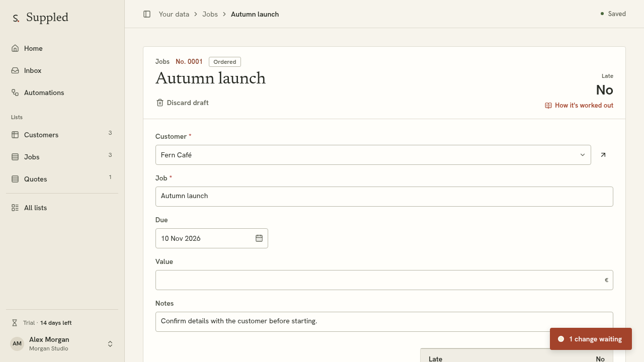Click the Saved status indicator
Screen dimensions: 644x362
point(613,14)
